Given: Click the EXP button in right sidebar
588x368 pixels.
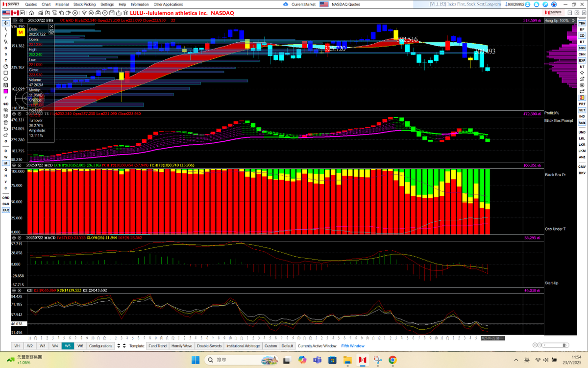Looking at the screenshot, I should coord(582,60).
